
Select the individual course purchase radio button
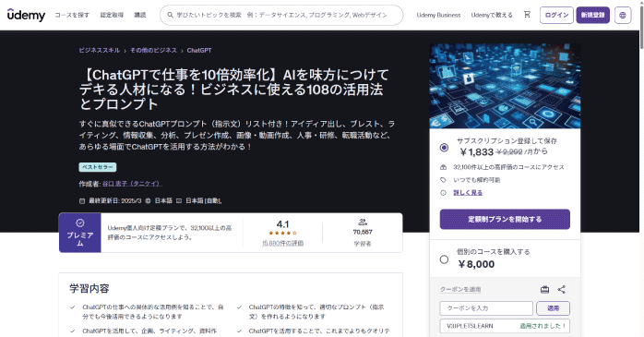tap(444, 259)
